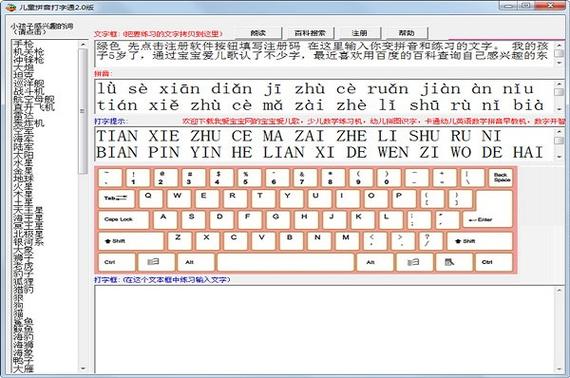Click the space bar on virtual keyboard
This screenshot has width=570, height=378.
[x=285, y=262]
